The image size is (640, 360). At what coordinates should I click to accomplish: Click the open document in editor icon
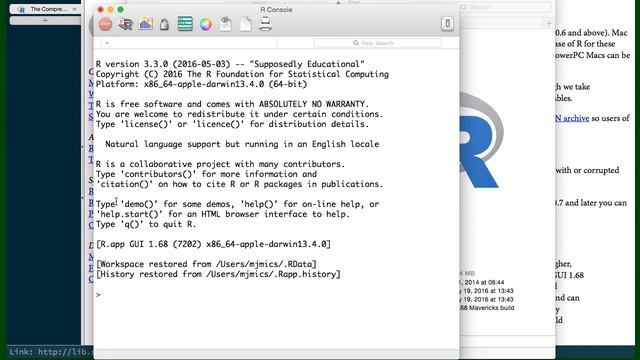click(x=225, y=24)
